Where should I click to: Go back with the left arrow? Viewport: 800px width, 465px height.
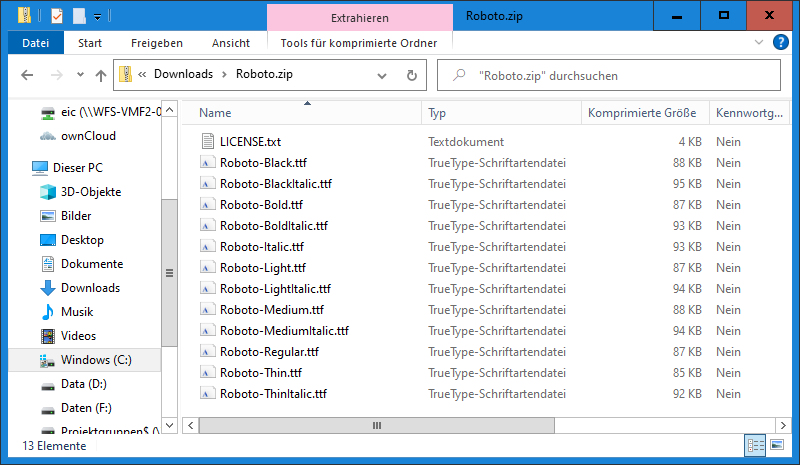(x=27, y=76)
